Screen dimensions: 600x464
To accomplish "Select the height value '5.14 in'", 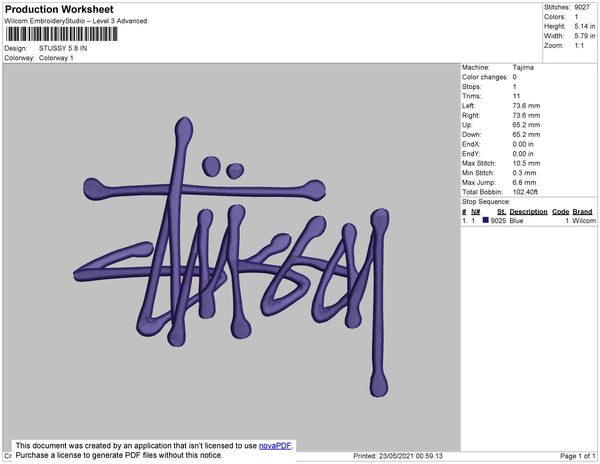I will 585,26.
